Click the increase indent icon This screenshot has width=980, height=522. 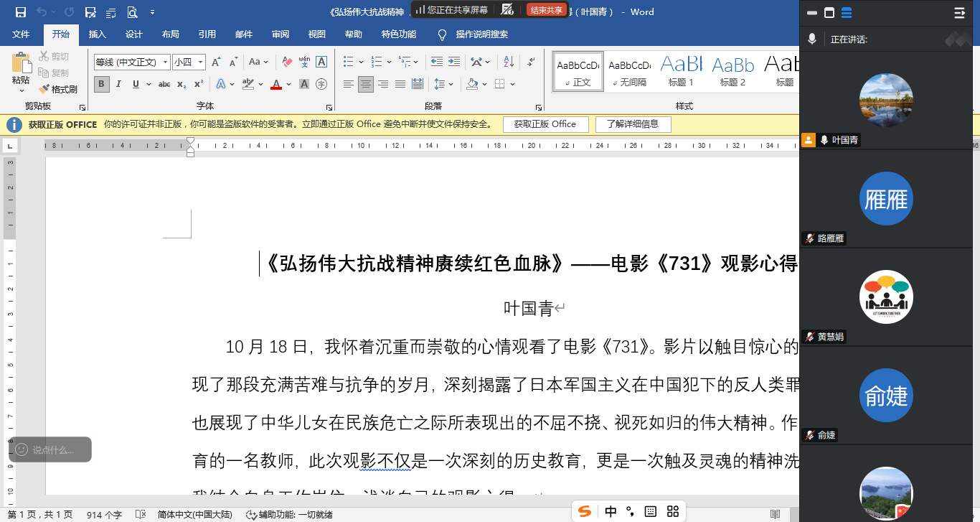coord(453,62)
